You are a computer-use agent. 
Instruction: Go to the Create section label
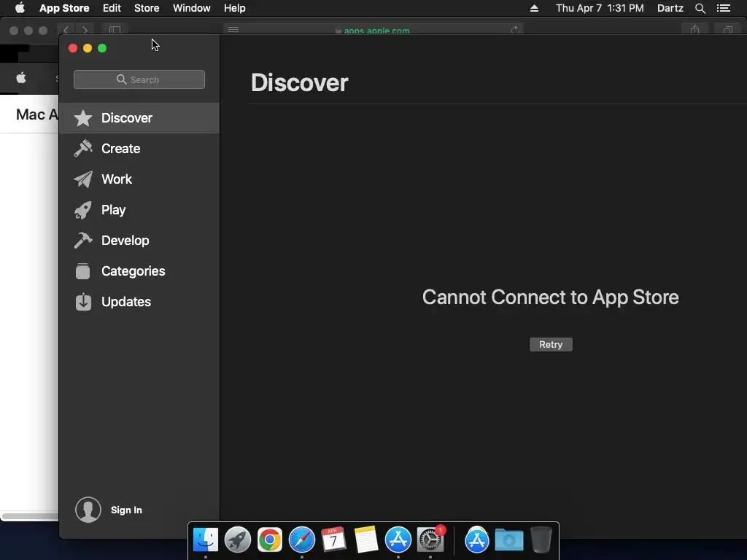pos(120,149)
